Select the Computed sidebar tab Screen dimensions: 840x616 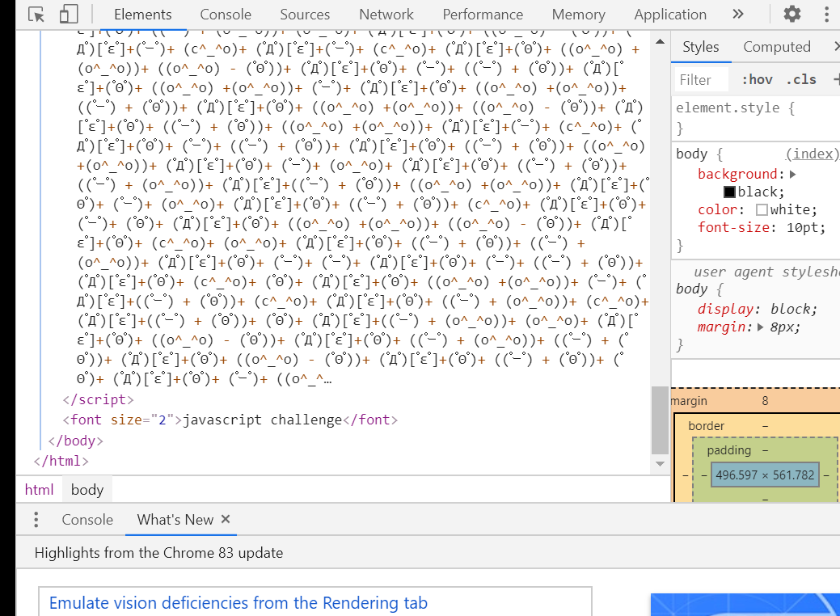click(x=777, y=47)
